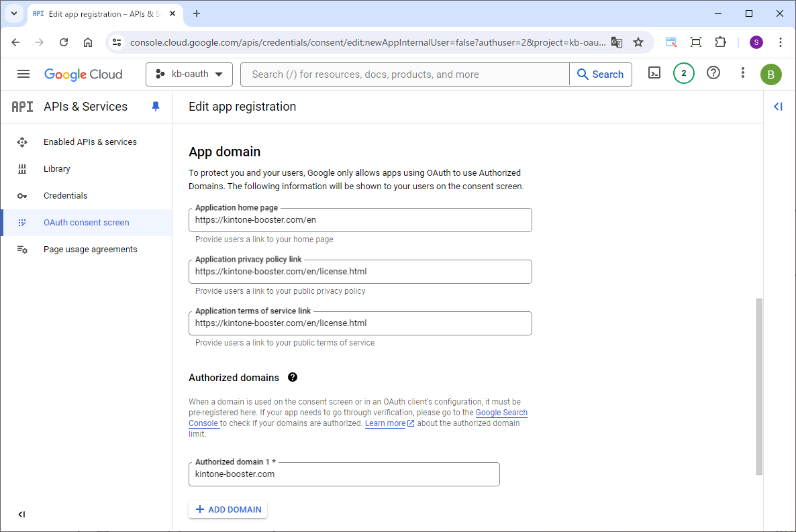Open the Google Cloud navigation hamburger menu
The height and width of the screenshot is (532, 796).
[x=23, y=74]
